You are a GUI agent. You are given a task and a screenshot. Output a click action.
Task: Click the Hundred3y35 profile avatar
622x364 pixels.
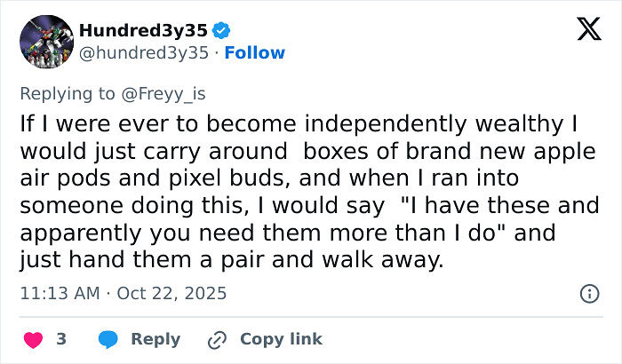coord(45,42)
